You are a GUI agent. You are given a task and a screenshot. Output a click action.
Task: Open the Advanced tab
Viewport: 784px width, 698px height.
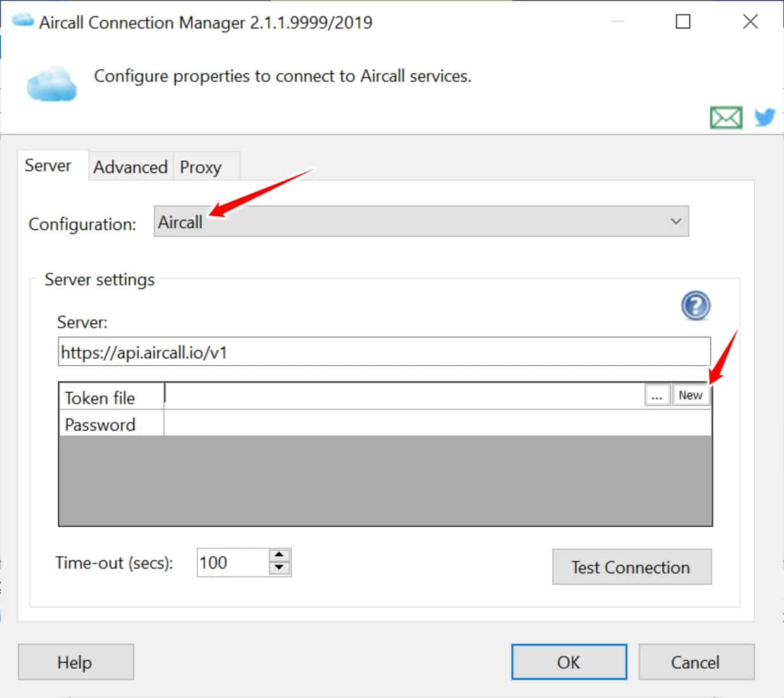click(x=131, y=167)
